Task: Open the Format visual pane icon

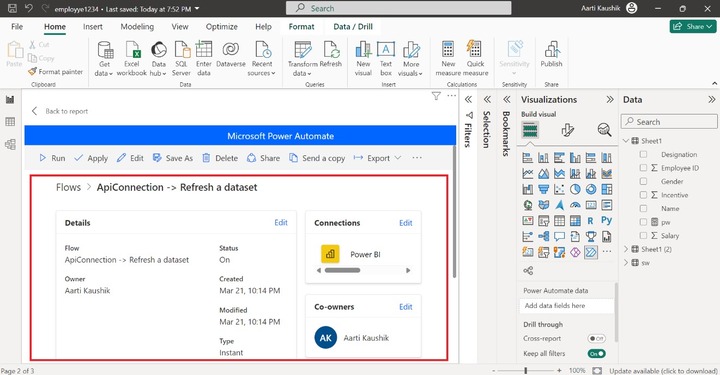Action: (568, 130)
